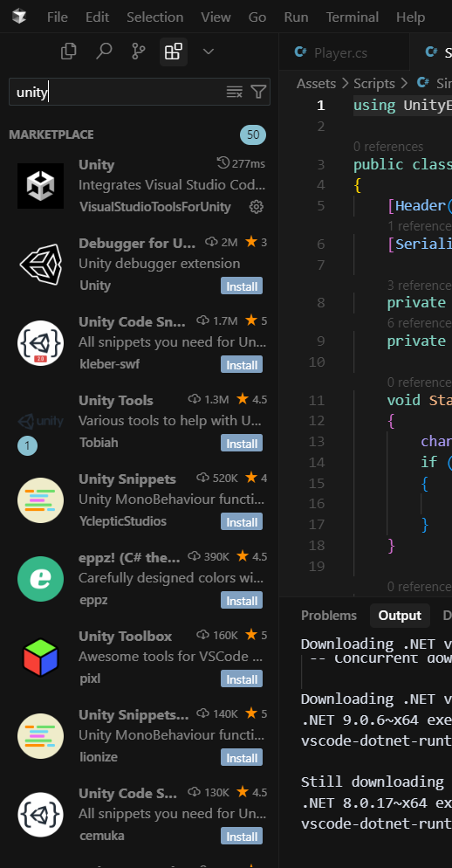Select the Scripts breadcrumb segment
The width and height of the screenshot is (452, 868).
[x=374, y=84]
